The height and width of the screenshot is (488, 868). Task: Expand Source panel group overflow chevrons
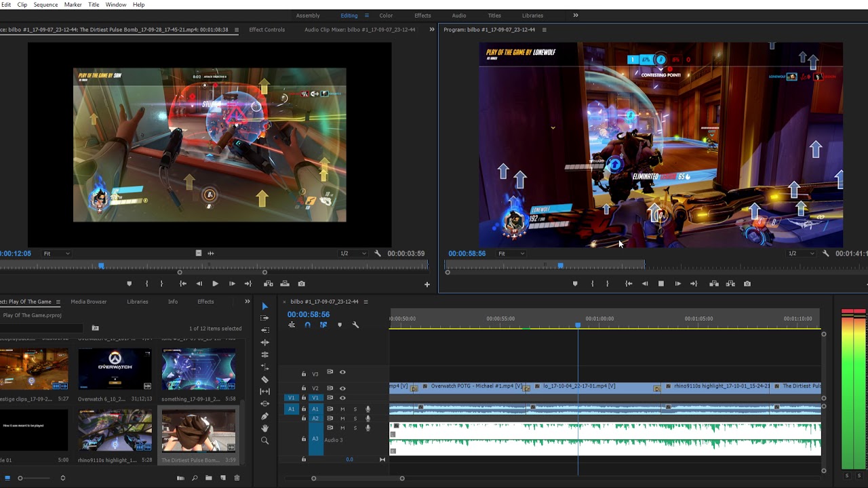tap(432, 29)
